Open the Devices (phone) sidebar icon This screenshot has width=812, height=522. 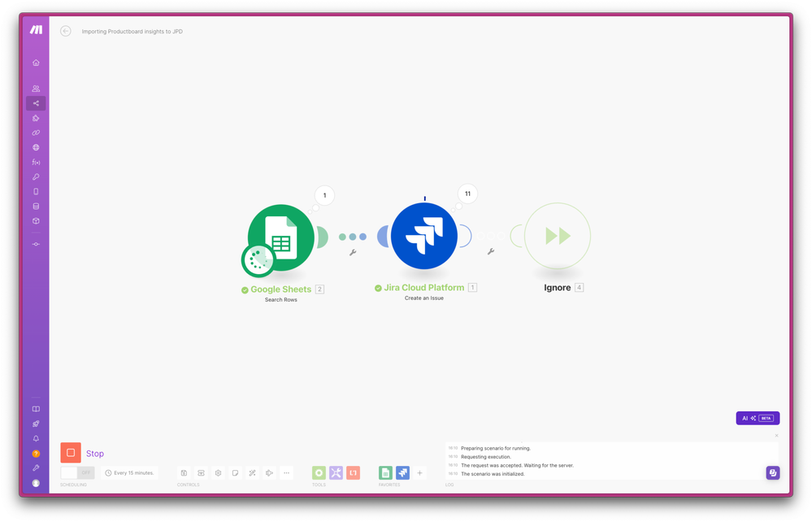pos(36,192)
